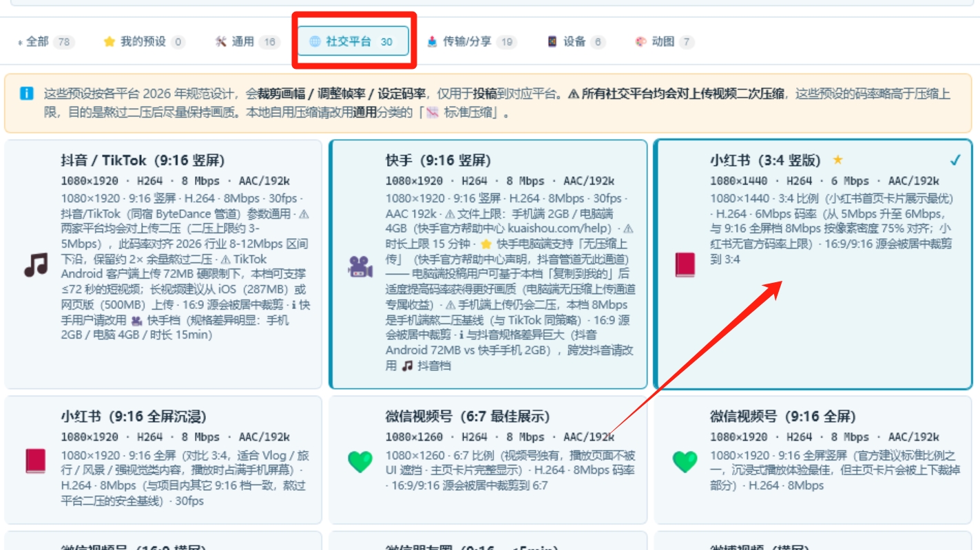This screenshot has width=980, height=550.
Task: Click the camera icon of 快手 preset
Action: click(360, 266)
